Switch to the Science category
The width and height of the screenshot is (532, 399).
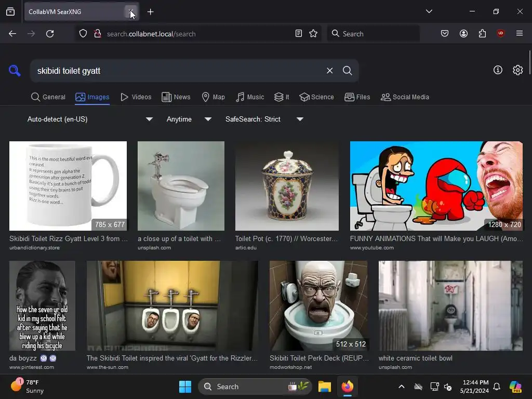[316, 97]
